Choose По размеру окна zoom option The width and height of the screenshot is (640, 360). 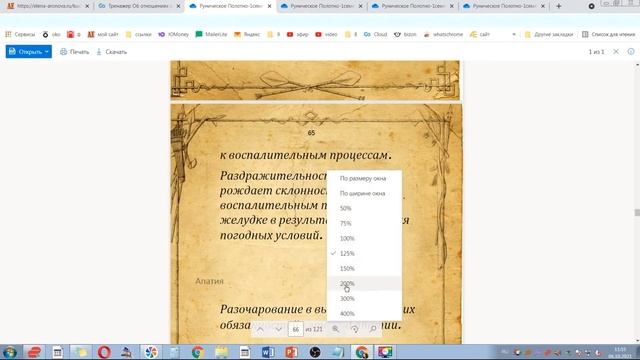[364, 178]
